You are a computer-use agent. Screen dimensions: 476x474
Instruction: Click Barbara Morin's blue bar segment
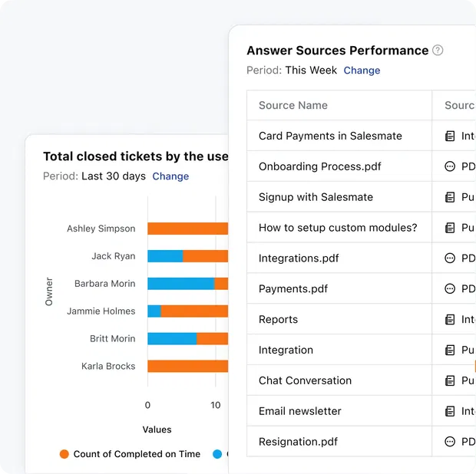(x=180, y=284)
